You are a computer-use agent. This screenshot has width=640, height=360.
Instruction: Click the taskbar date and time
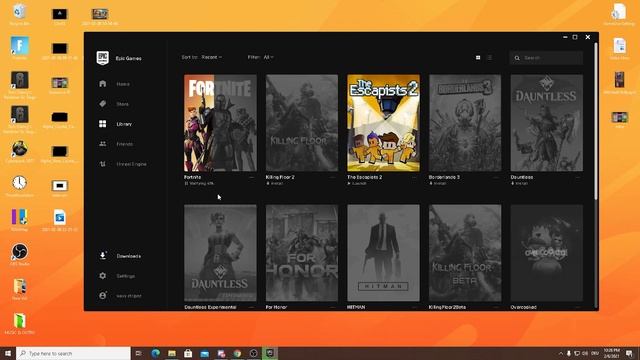[612, 353]
